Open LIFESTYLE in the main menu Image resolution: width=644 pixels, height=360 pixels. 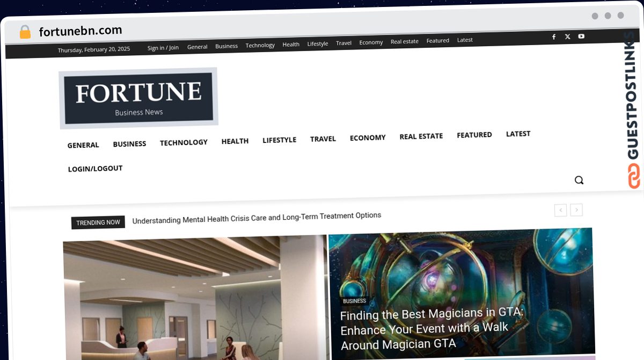click(x=279, y=140)
